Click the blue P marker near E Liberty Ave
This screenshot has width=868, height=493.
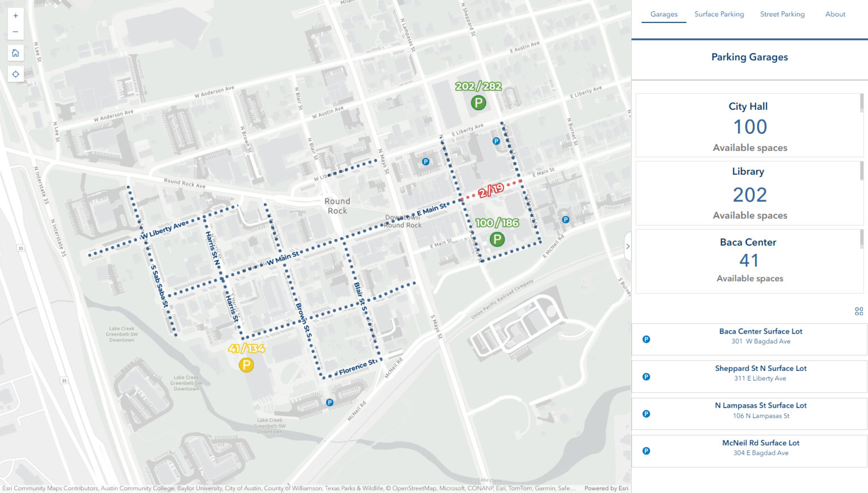pos(496,141)
